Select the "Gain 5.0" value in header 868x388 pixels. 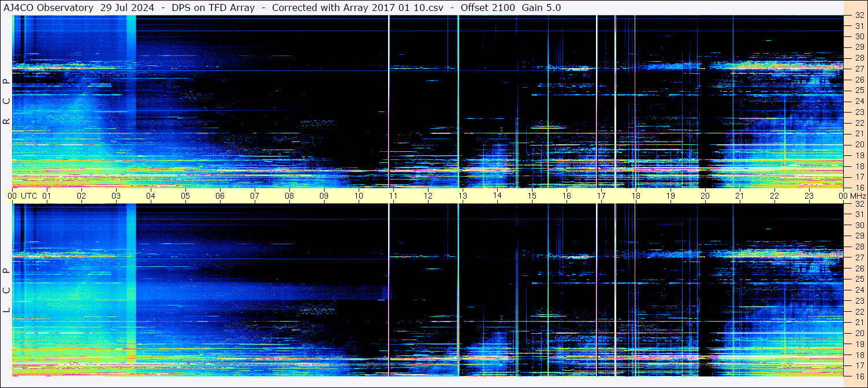(x=541, y=8)
